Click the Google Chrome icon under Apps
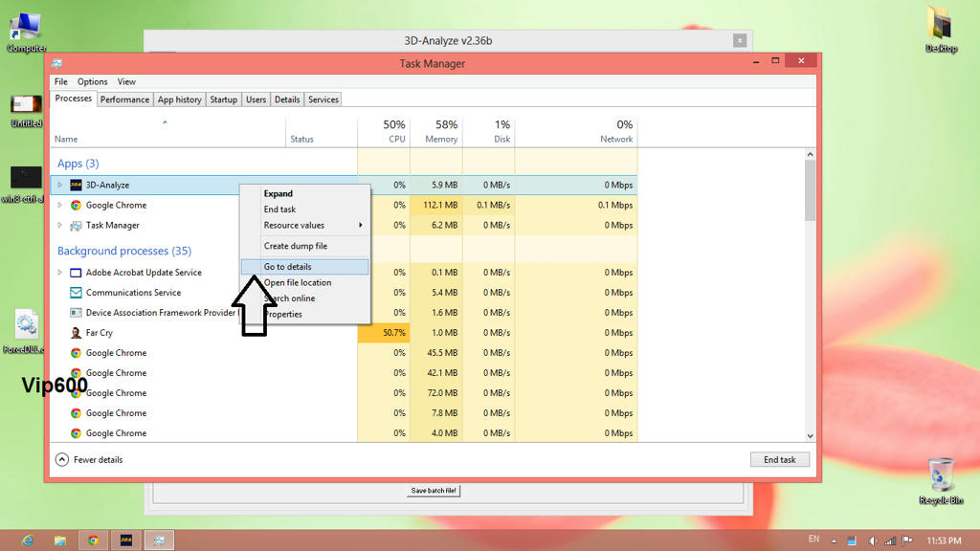This screenshot has height=551, width=980. [76, 205]
